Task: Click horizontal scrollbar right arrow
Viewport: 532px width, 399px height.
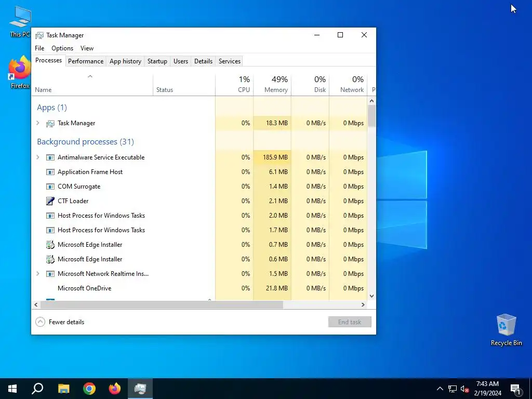Action: [x=363, y=304]
